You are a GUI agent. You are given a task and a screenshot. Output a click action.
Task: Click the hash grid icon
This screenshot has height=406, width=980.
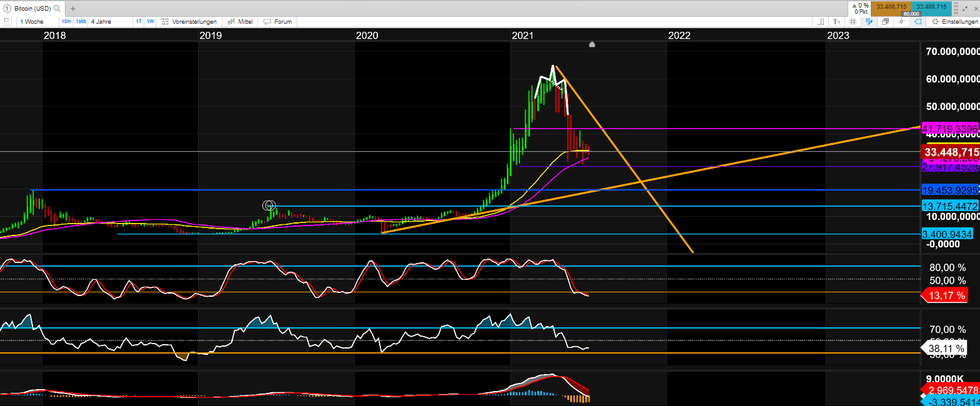coord(853,22)
